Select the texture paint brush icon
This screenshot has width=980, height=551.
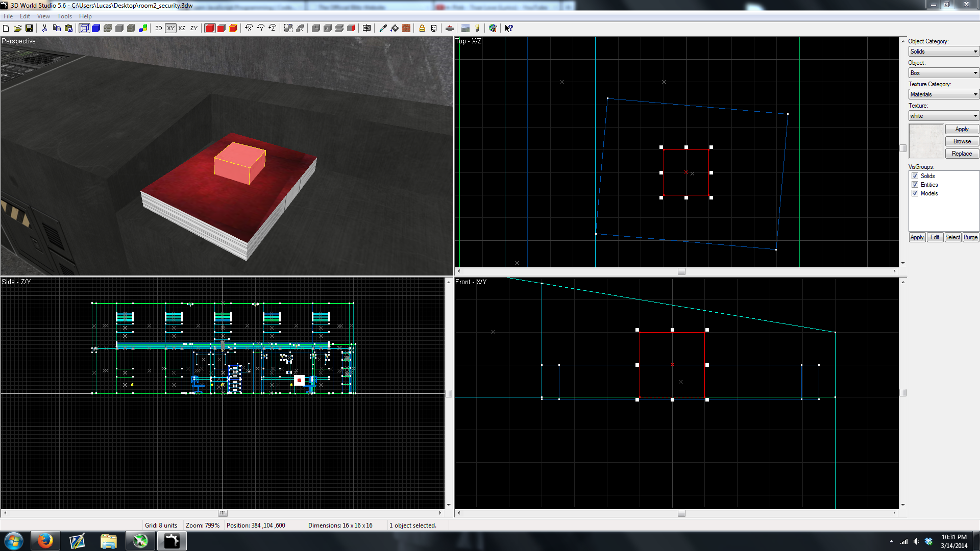click(383, 28)
